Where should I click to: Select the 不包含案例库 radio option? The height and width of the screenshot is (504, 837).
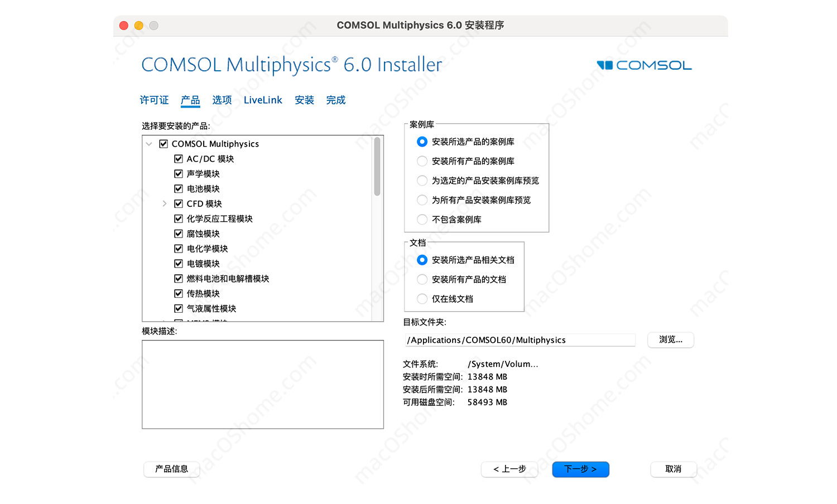422,219
